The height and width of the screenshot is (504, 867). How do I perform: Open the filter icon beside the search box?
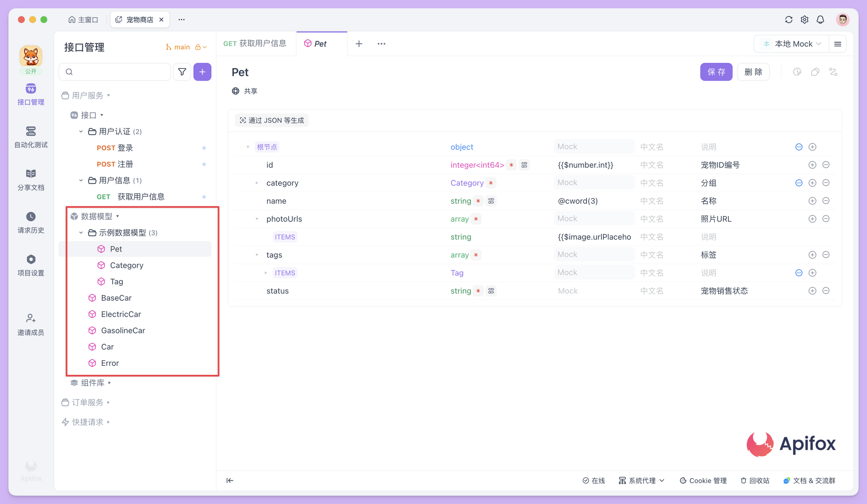(182, 72)
